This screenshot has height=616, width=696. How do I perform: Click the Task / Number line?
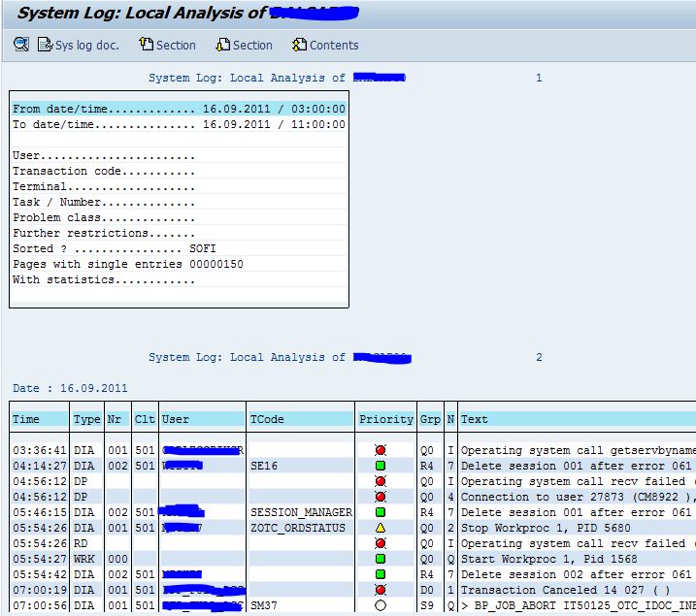click(179, 202)
